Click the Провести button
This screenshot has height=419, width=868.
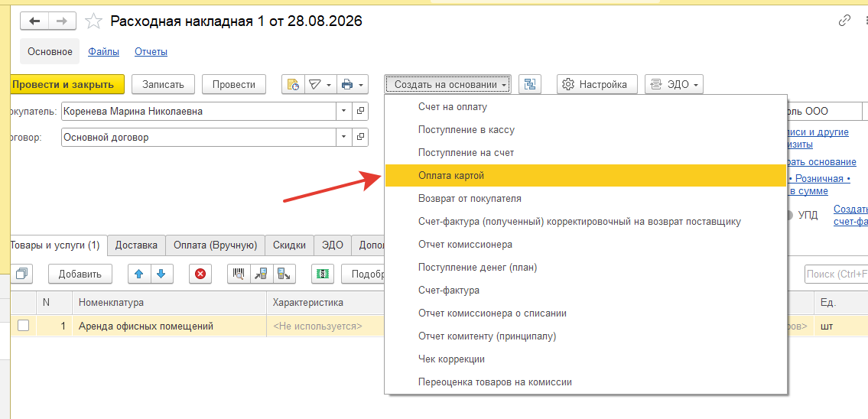[233, 85]
